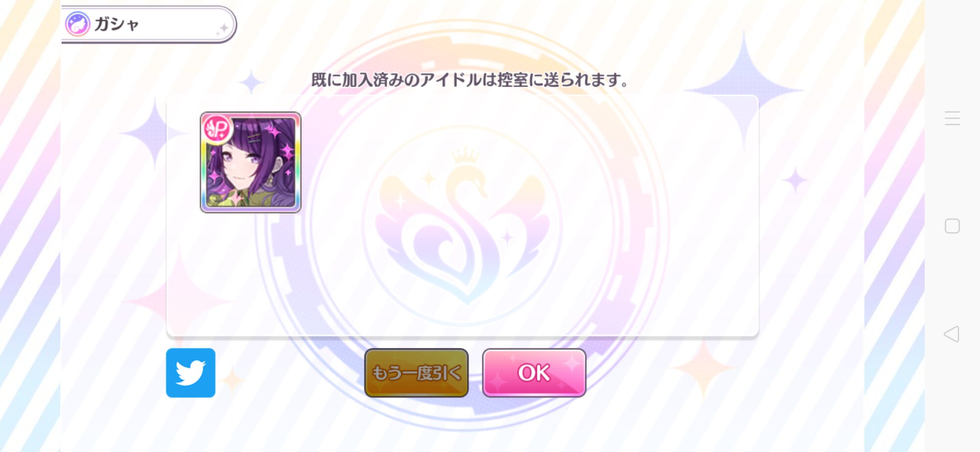Tap the Android back triangle
The image size is (980, 452).
[x=952, y=334]
